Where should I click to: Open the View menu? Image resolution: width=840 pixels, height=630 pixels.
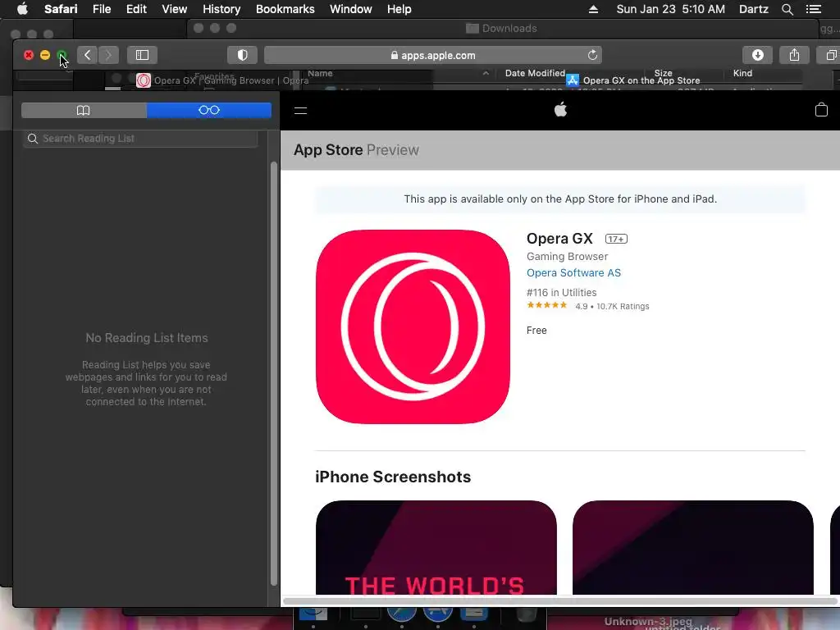click(175, 9)
